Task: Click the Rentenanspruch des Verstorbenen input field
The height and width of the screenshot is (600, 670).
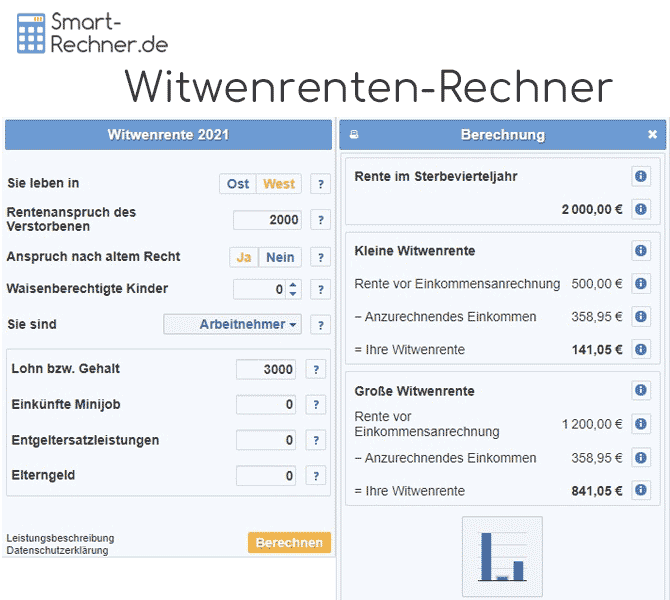Action: [x=267, y=220]
